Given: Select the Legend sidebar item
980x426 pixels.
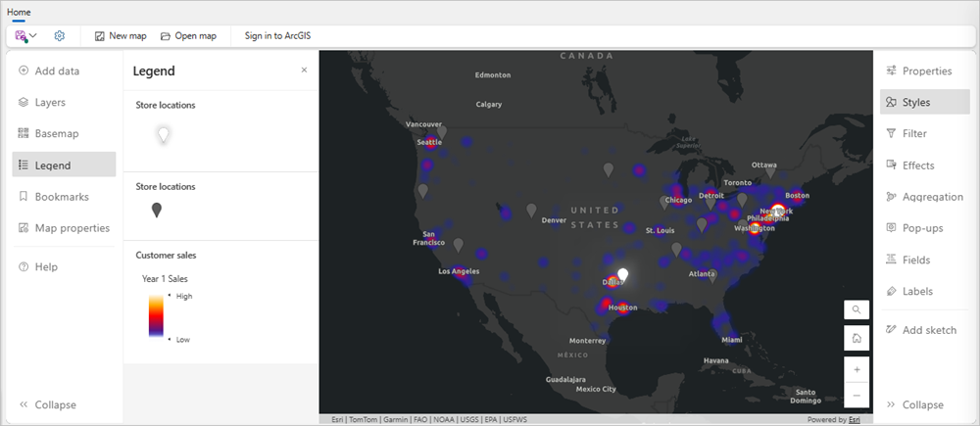Looking at the screenshot, I should (64, 165).
